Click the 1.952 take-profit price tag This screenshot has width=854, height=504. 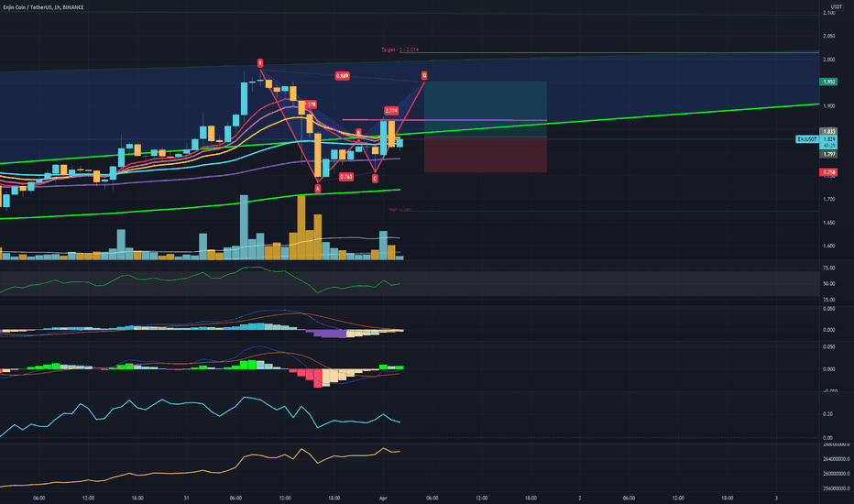point(828,82)
